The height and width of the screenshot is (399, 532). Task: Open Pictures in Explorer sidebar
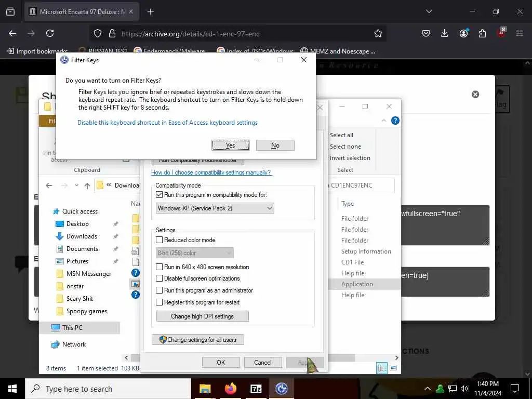pos(77,261)
